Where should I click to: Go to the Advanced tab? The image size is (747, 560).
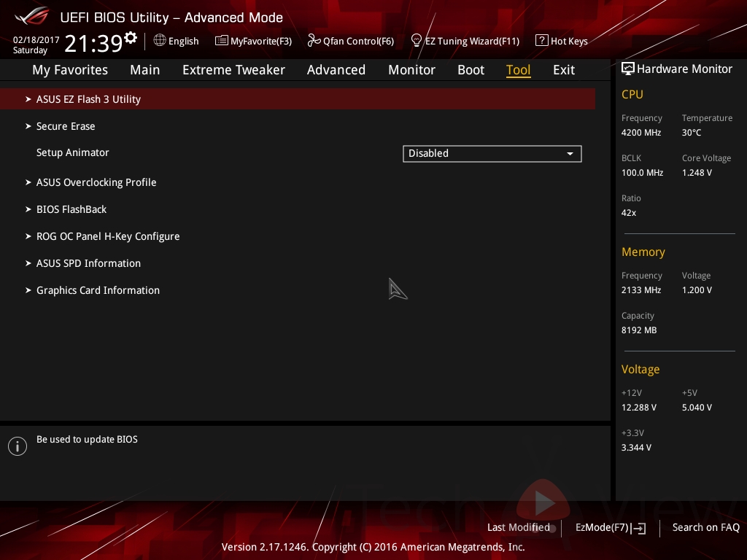336,70
